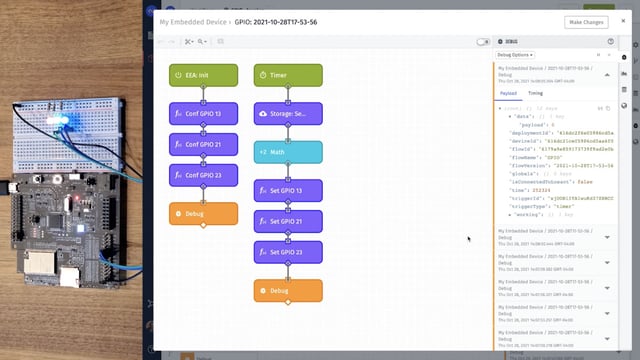Open the Globals globe icon in sidebar
Image resolution: width=640 pixels, height=360 pixels.
(624, 106)
